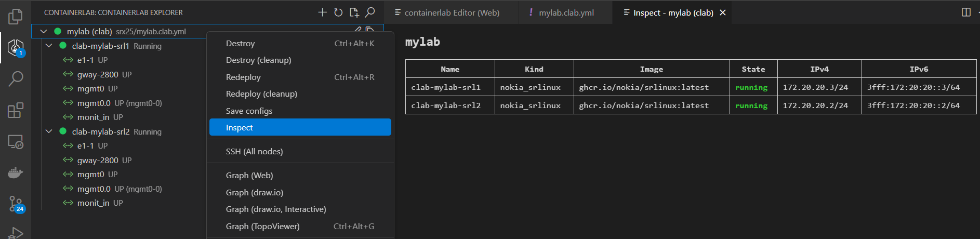Choose Graph (TopoViewer) menu entry
980x239 pixels.
(262, 226)
